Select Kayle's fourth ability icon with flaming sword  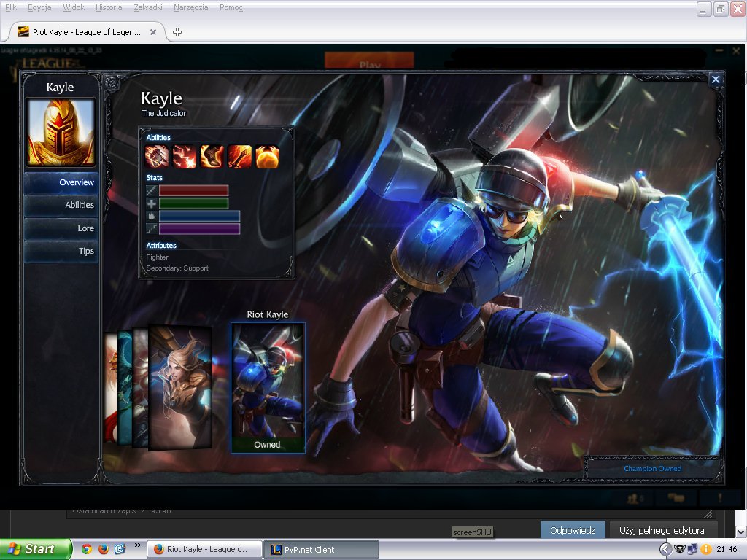click(239, 157)
